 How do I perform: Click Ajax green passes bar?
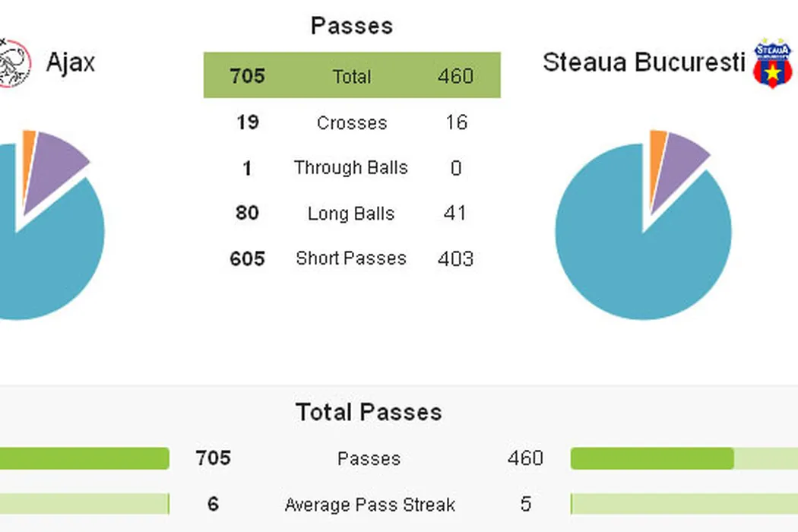tap(84, 458)
